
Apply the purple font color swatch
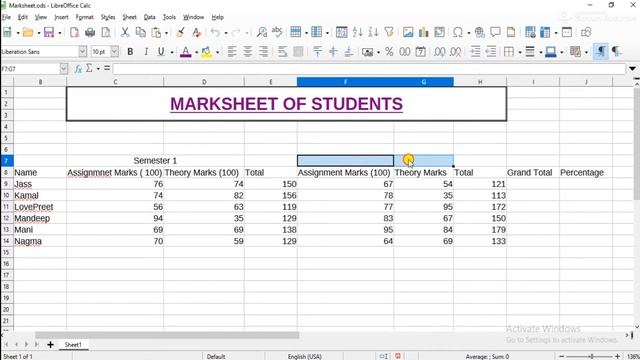click(186, 52)
